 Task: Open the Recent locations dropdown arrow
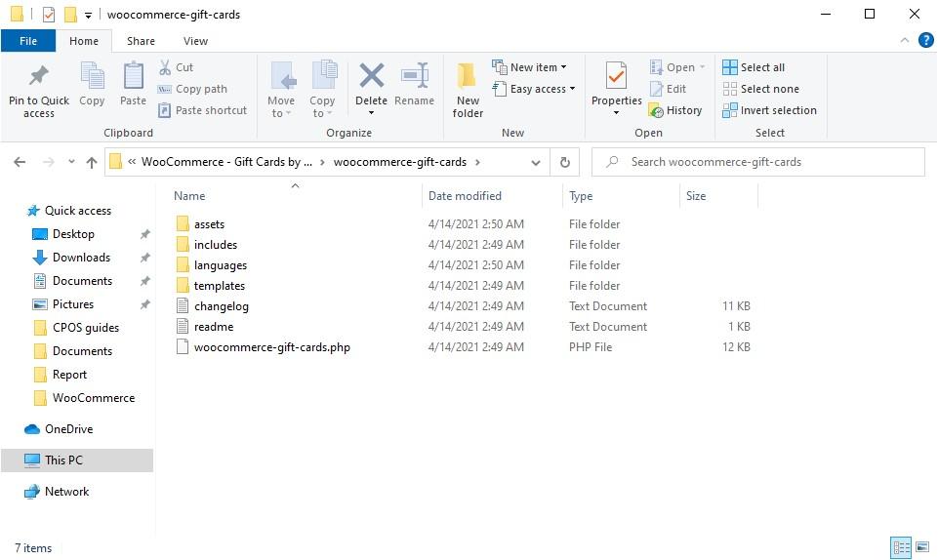pos(71,161)
